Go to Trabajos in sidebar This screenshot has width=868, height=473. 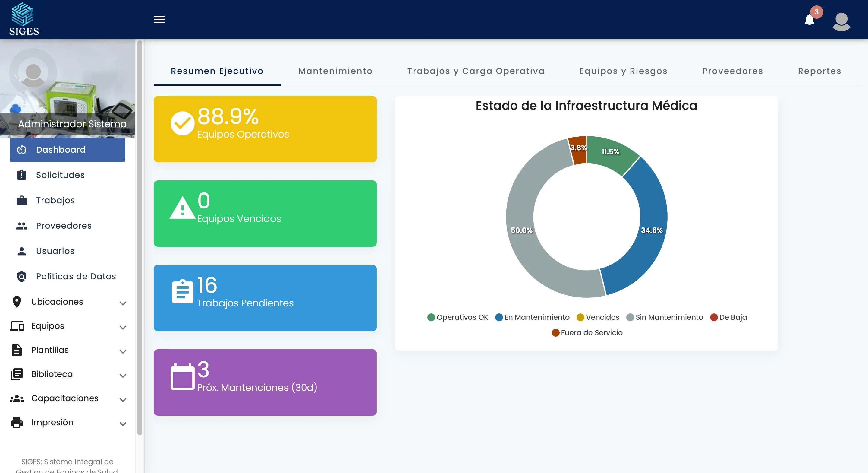[68, 200]
